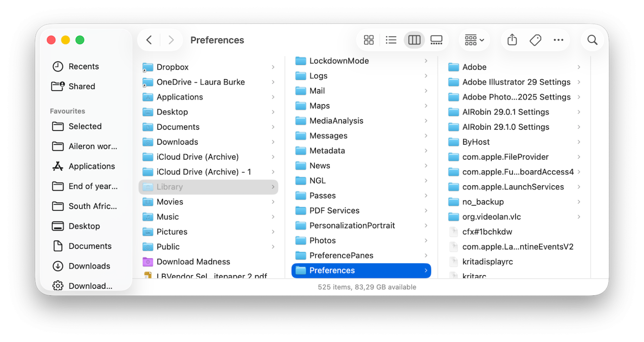Switch to icon view in the toolbar
The width and height of the screenshot is (644, 342).
pos(369,40)
